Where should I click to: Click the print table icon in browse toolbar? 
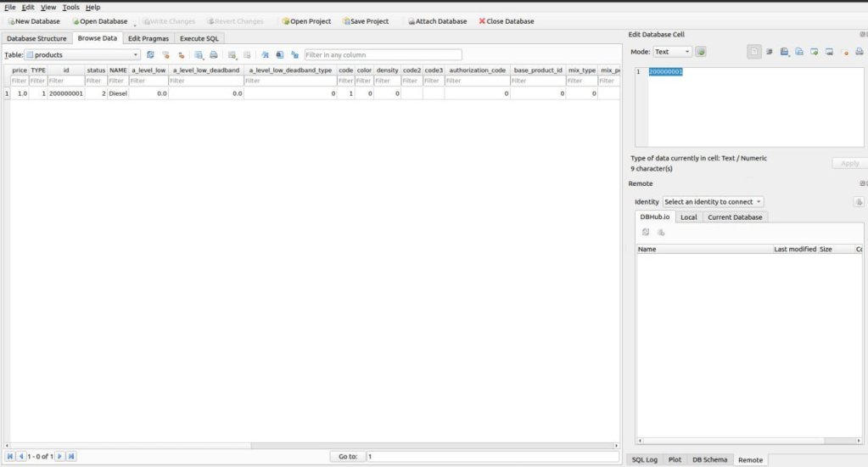tap(214, 54)
